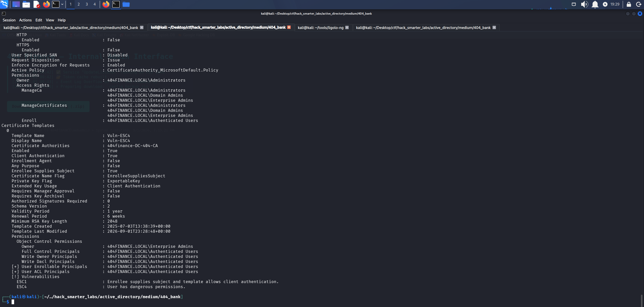Focus the running terminal task in taskbar

coord(116,4)
